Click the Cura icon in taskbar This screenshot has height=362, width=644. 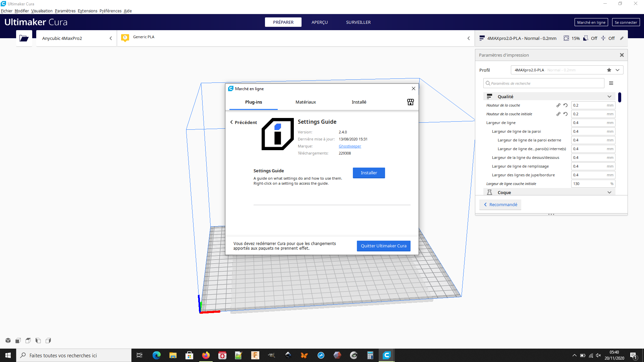(x=387, y=355)
